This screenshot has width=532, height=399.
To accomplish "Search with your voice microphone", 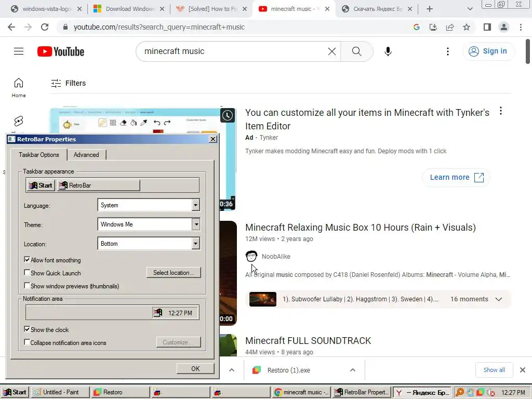I will coord(388,51).
